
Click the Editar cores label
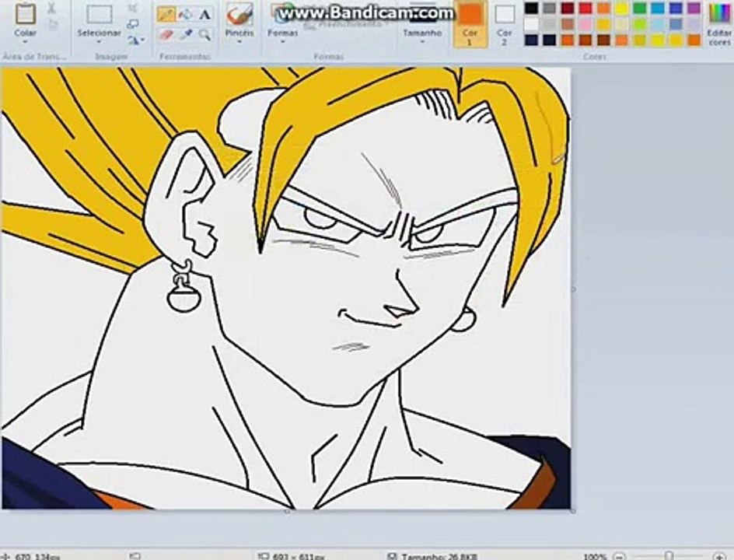coord(719,37)
